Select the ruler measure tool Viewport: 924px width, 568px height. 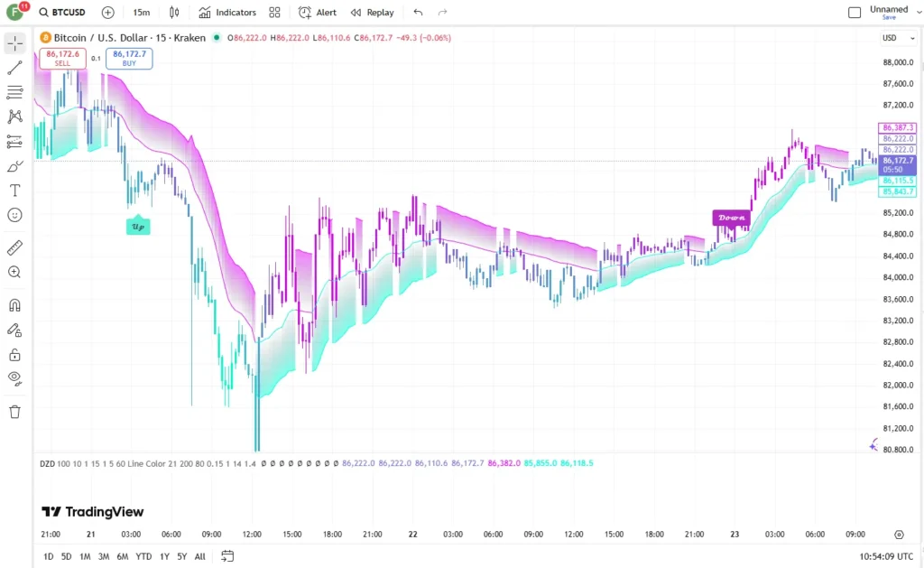pyautogui.click(x=14, y=247)
